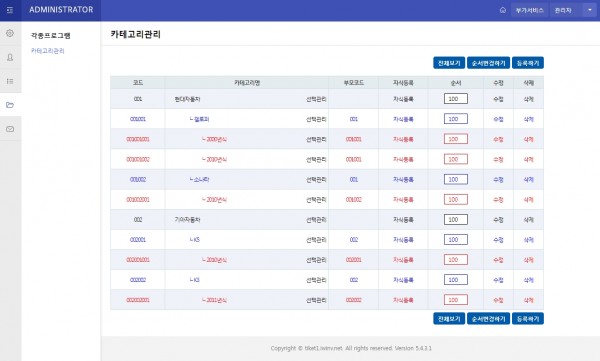Open the code link 001001
Screen dimensions: 600x361
[x=138, y=119]
